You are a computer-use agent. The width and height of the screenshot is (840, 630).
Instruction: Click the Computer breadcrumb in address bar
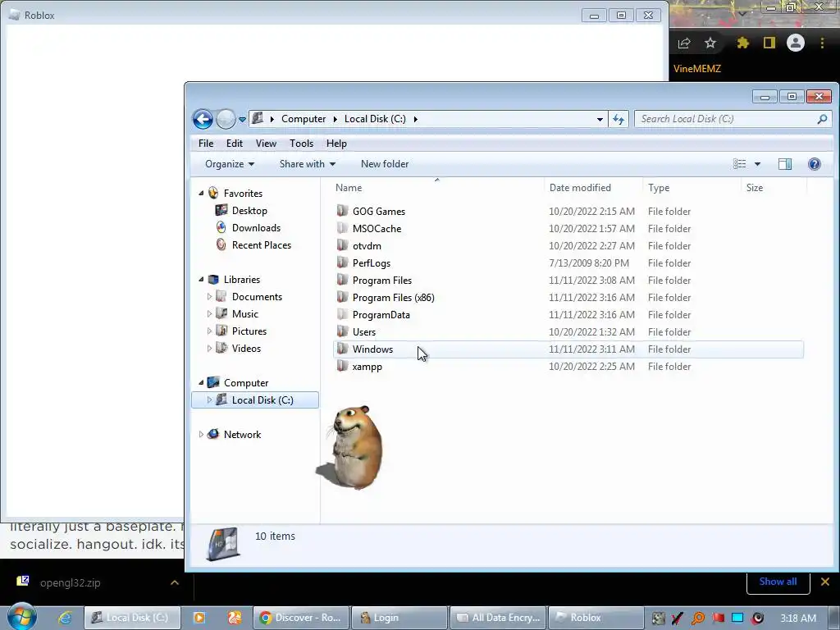(x=304, y=119)
